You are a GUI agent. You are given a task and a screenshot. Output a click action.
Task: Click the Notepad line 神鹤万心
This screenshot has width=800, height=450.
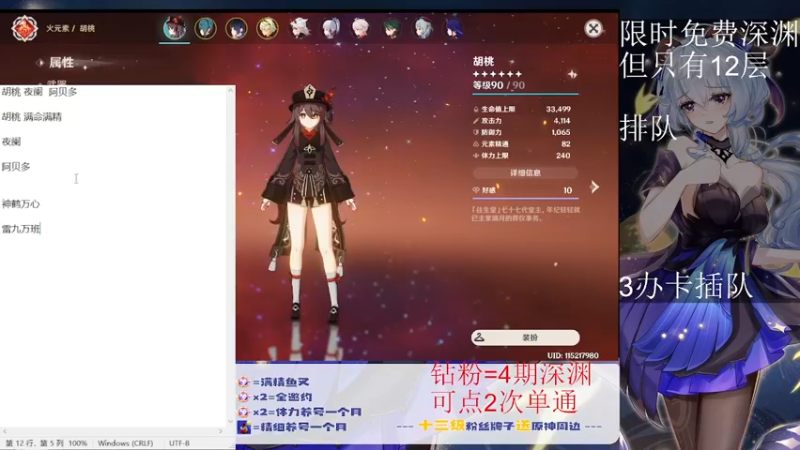pyautogui.click(x=20, y=204)
